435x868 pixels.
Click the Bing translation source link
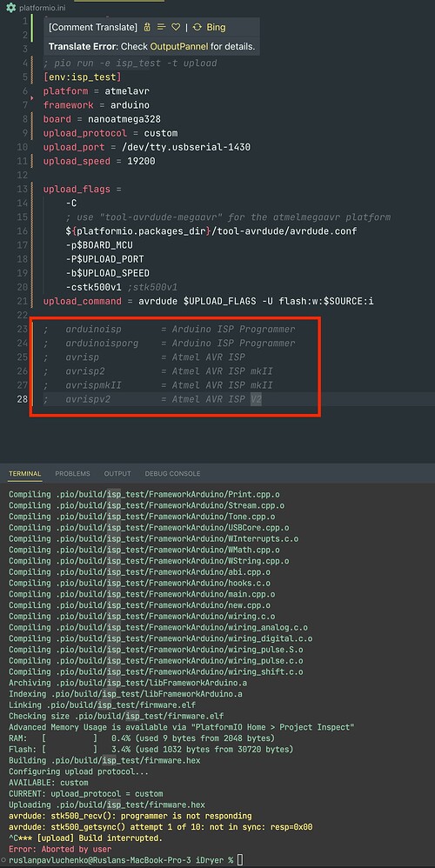click(216, 27)
